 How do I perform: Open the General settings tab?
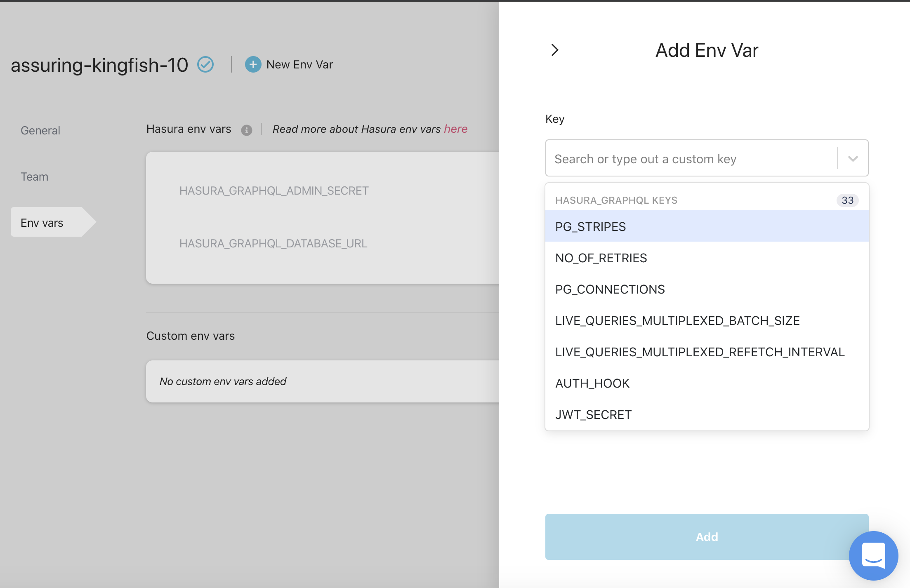[40, 130]
